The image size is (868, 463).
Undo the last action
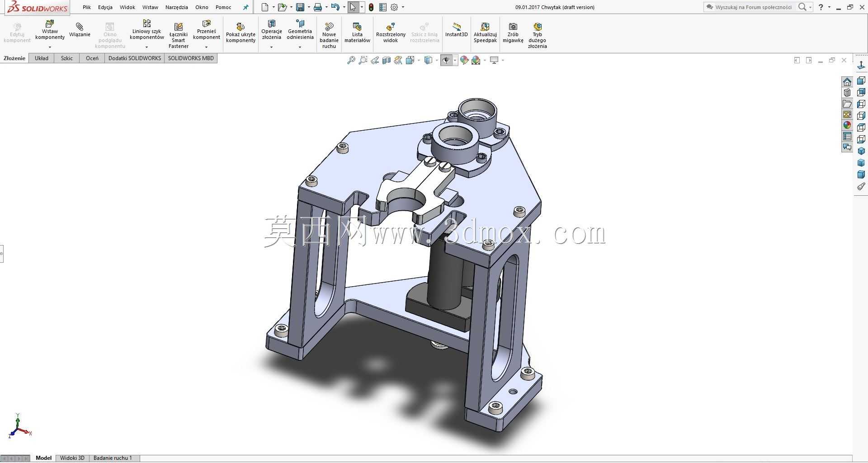point(335,7)
